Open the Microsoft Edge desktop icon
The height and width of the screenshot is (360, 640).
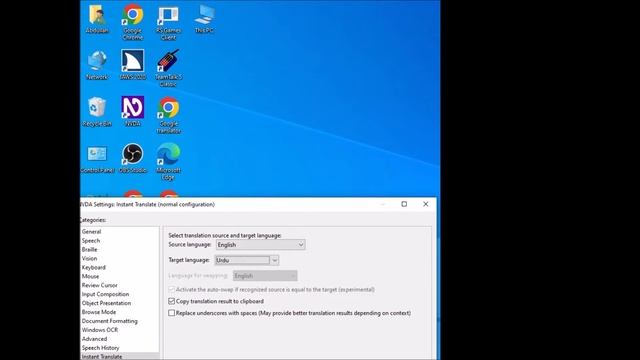(x=169, y=162)
